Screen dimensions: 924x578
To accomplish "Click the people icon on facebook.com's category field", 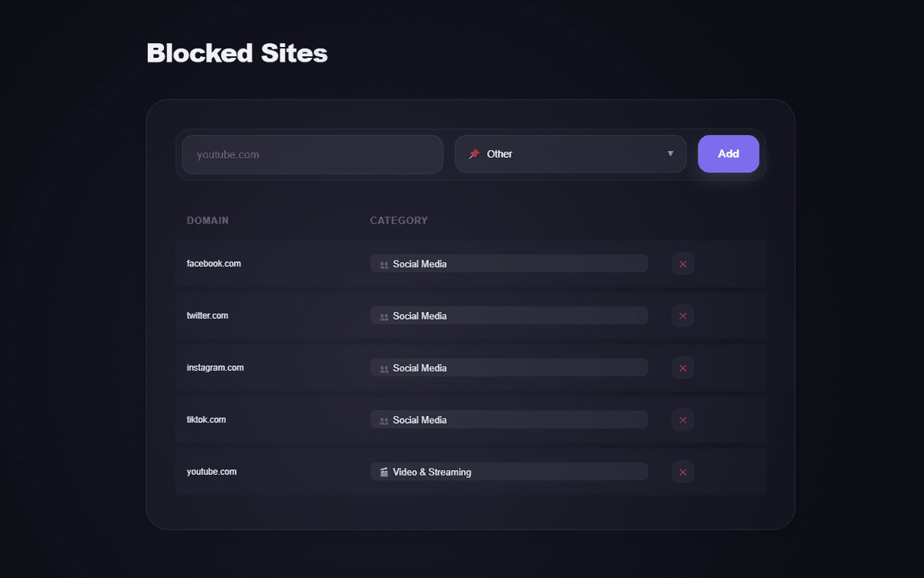I will point(383,264).
